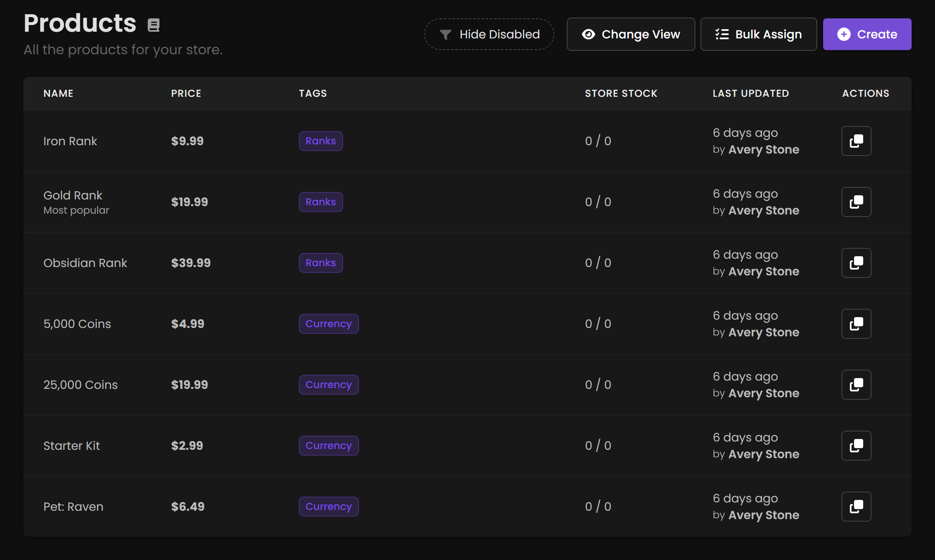The image size is (935, 560).
Task: Select the Currency tag on 5,000 Coins
Action: click(329, 324)
